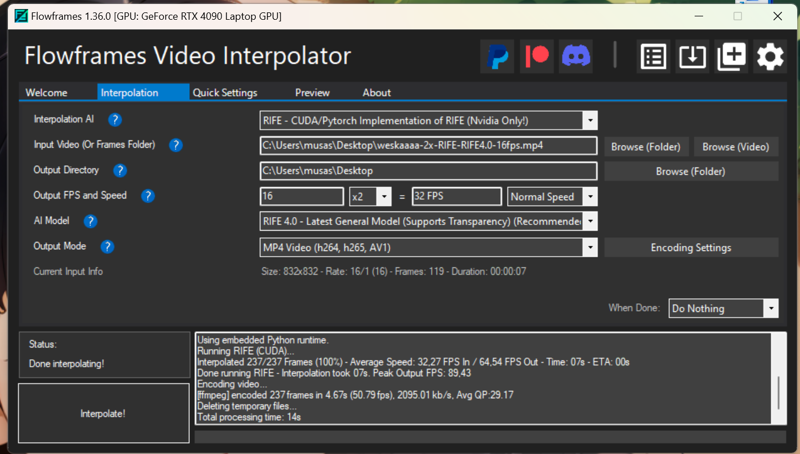
Task: Click the 'Interpolated 237/237 Frames' log line
Action: [x=413, y=362]
